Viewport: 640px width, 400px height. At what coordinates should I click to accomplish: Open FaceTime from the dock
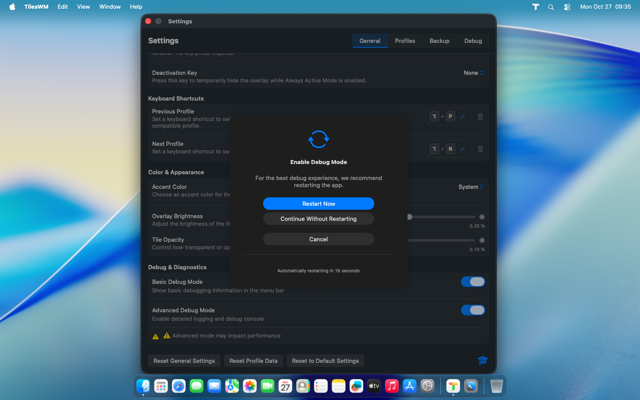tap(267, 386)
